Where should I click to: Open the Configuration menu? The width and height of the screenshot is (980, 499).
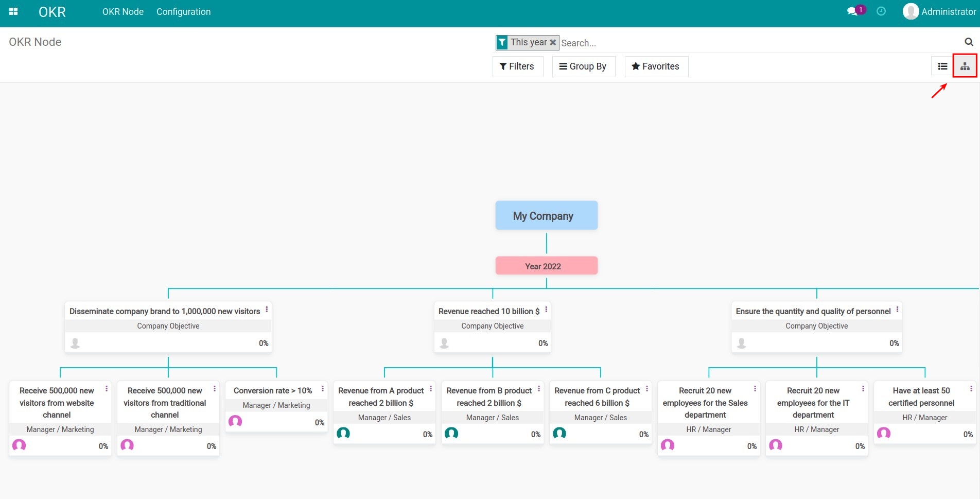click(183, 11)
